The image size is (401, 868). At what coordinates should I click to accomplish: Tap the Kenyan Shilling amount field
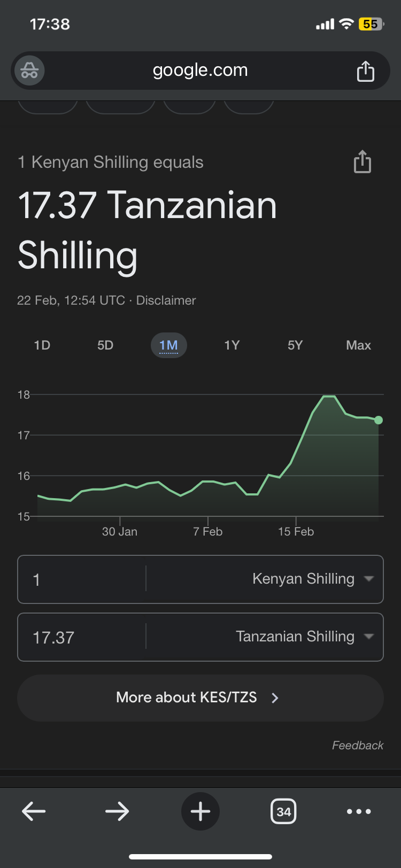[x=80, y=579]
